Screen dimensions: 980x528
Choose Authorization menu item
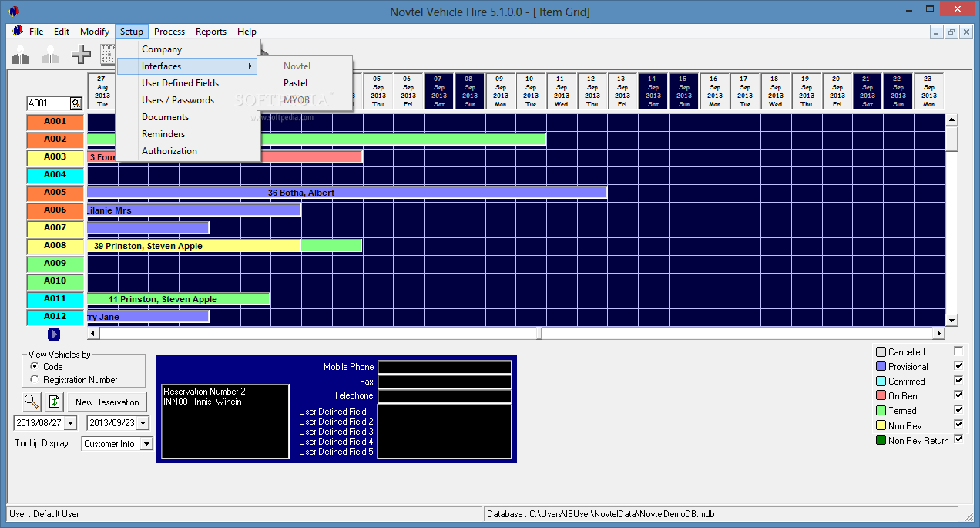coord(189,151)
